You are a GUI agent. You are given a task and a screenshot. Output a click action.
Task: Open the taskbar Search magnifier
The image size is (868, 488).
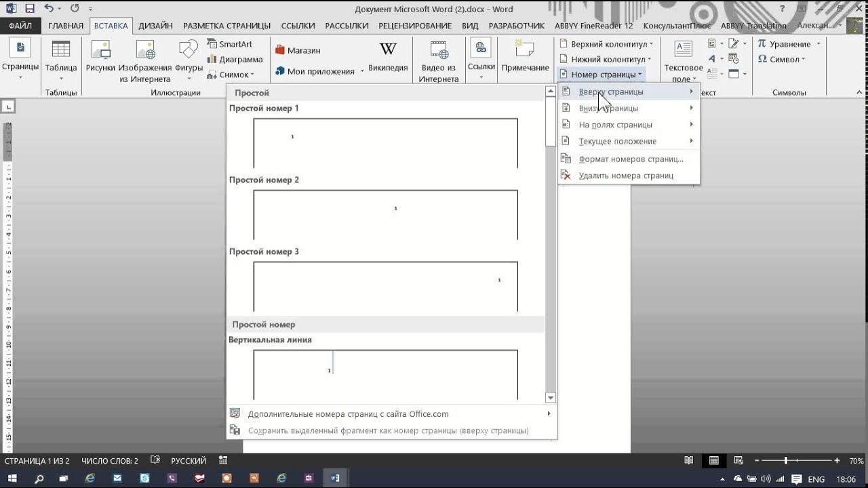coord(39,479)
